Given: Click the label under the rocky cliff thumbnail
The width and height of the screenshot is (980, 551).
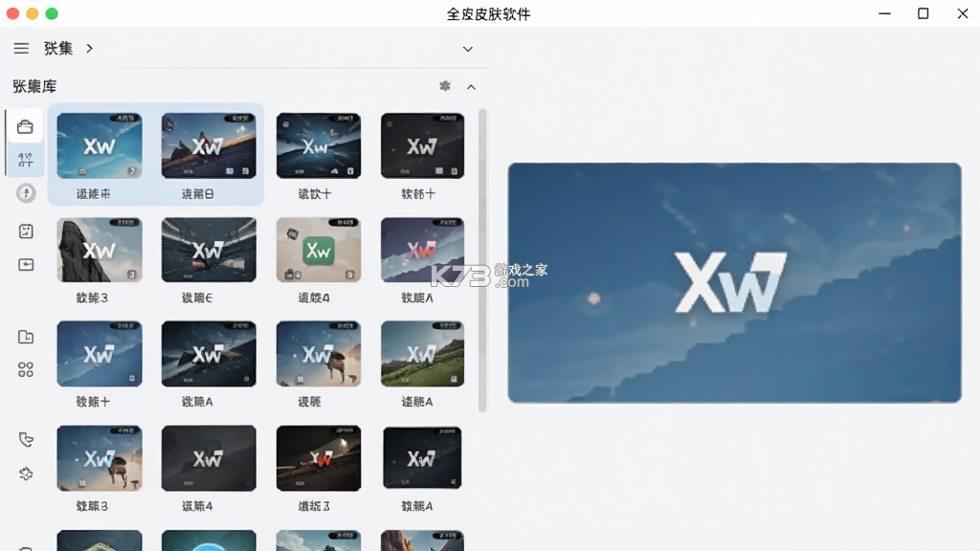Looking at the screenshot, I should tap(93, 298).
